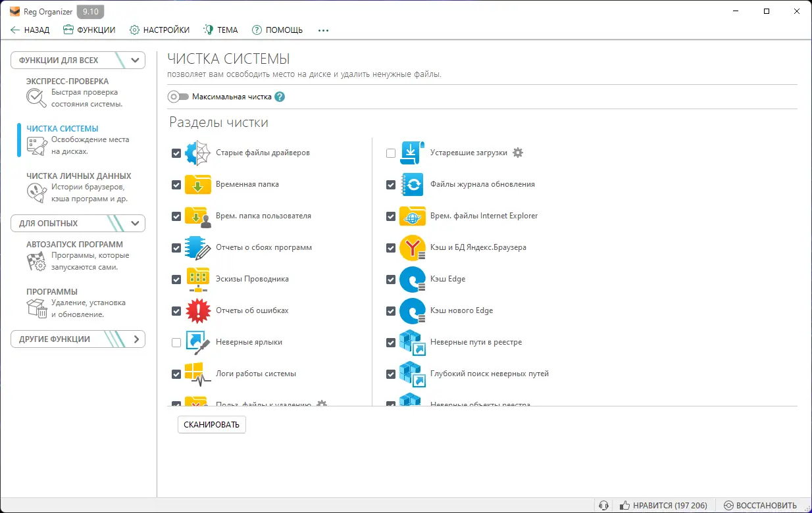Click the three-dots more menu icon
Image resolution: width=812 pixels, height=513 pixels.
(323, 30)
